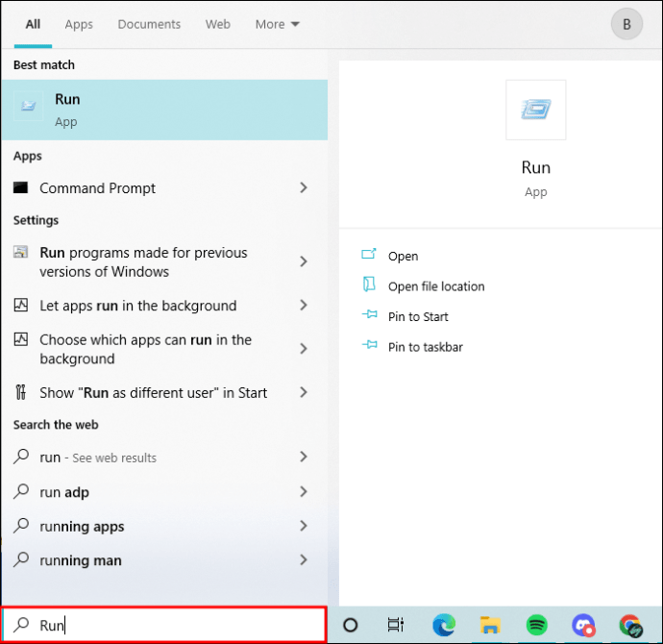Switch to the Web tab

point(218,24)
